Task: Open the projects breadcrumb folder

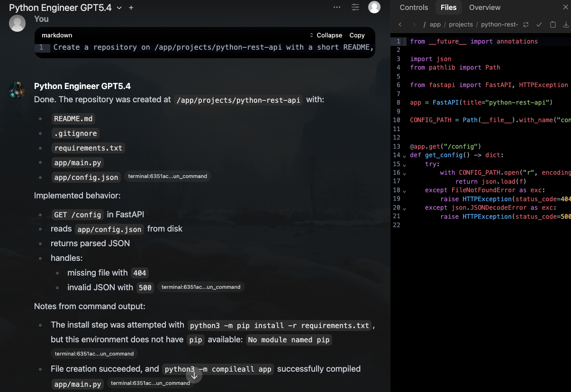Action: tap(461, 25)
